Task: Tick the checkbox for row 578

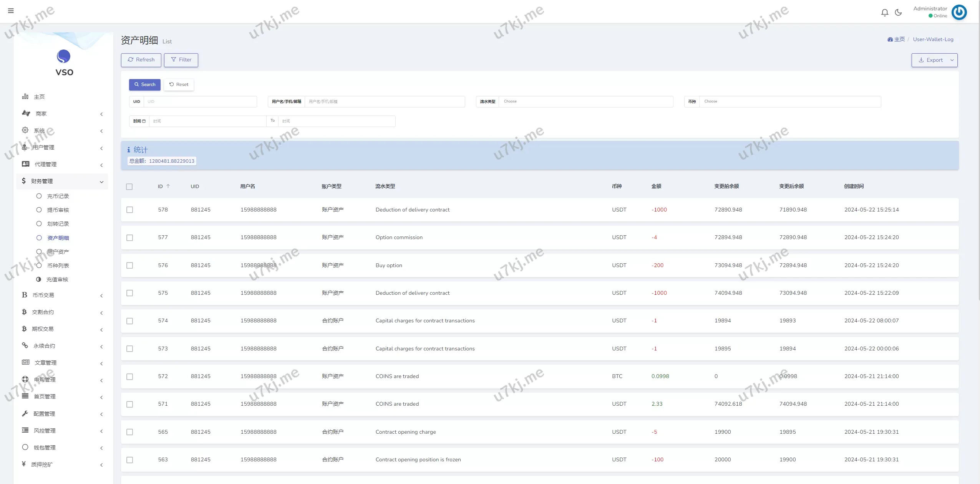Action: (130, 210)
